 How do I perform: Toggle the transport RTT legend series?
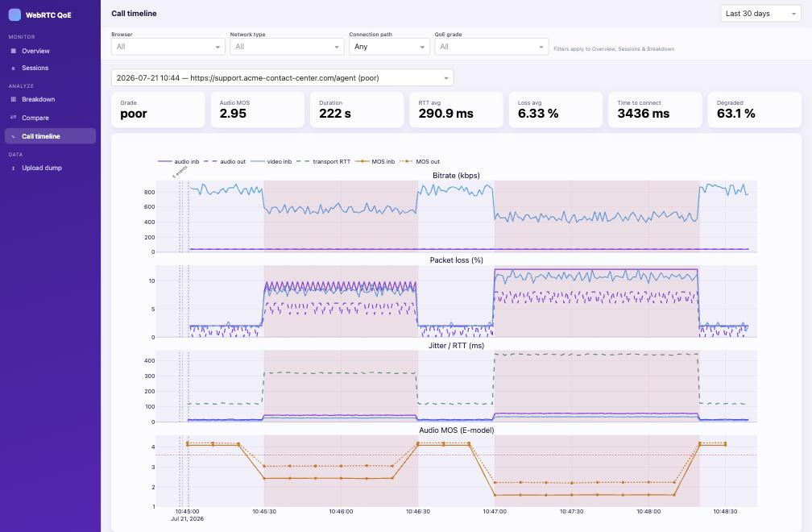point(323,162)
